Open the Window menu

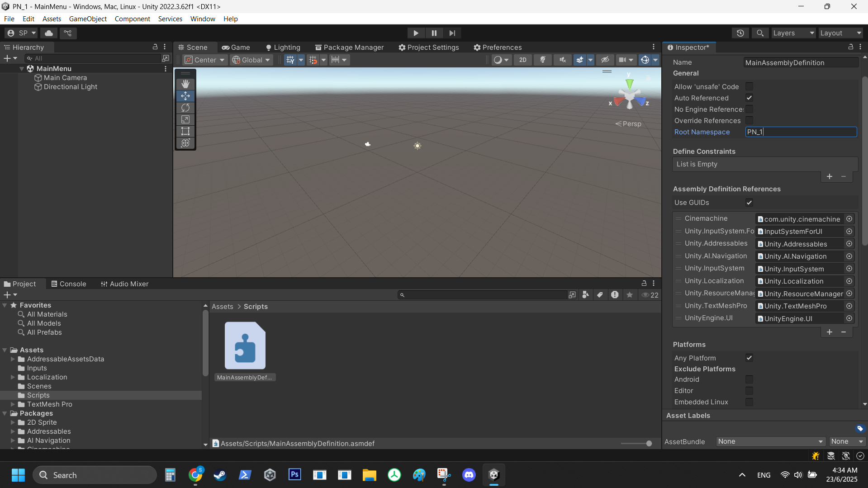click(x=202, y=19)
